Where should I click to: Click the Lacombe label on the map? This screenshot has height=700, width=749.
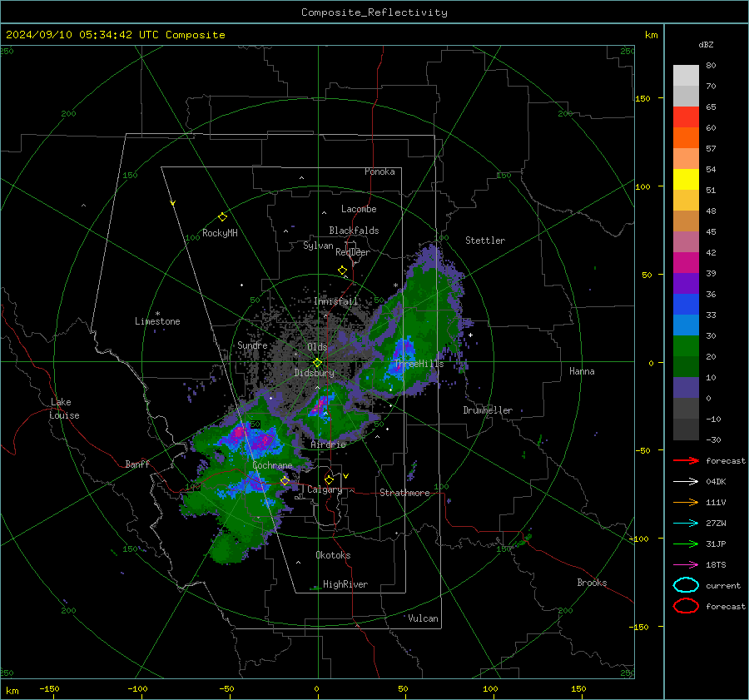pos(359,209)
